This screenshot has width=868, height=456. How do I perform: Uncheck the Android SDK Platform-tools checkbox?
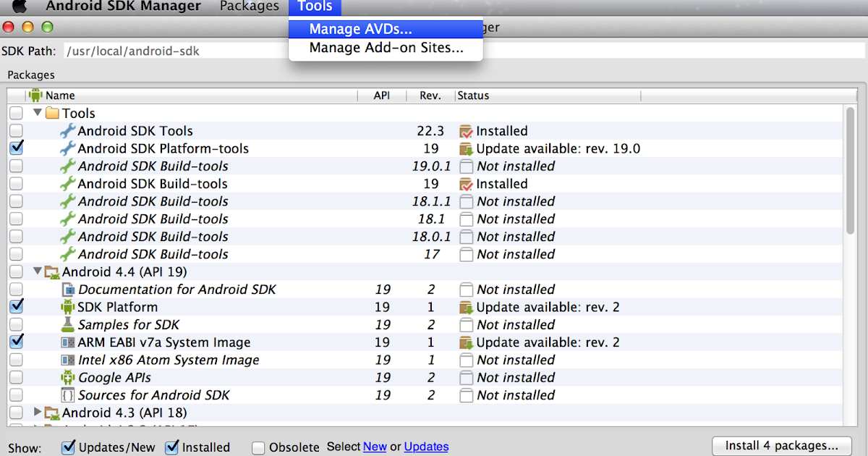click(x=16, y=148)
